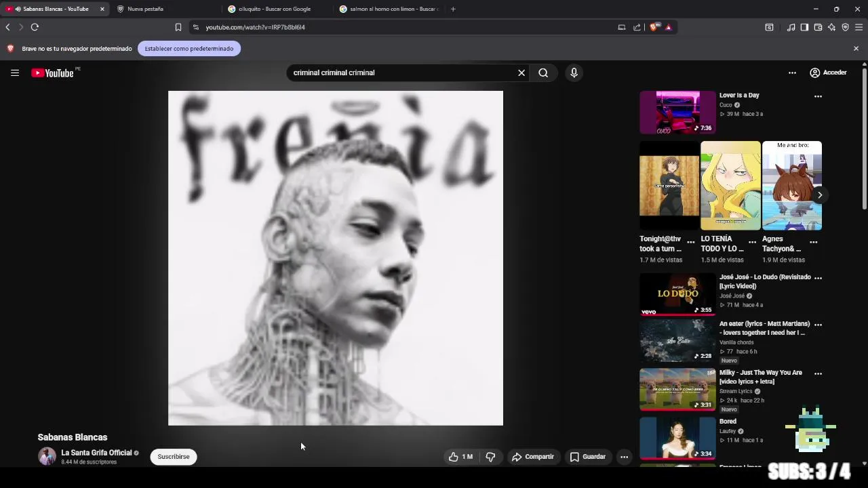Image resolution: width=868 pixels, height=488 pixels.
Task: Cast or open picture-in-picture icon
Action: point(621,27)
